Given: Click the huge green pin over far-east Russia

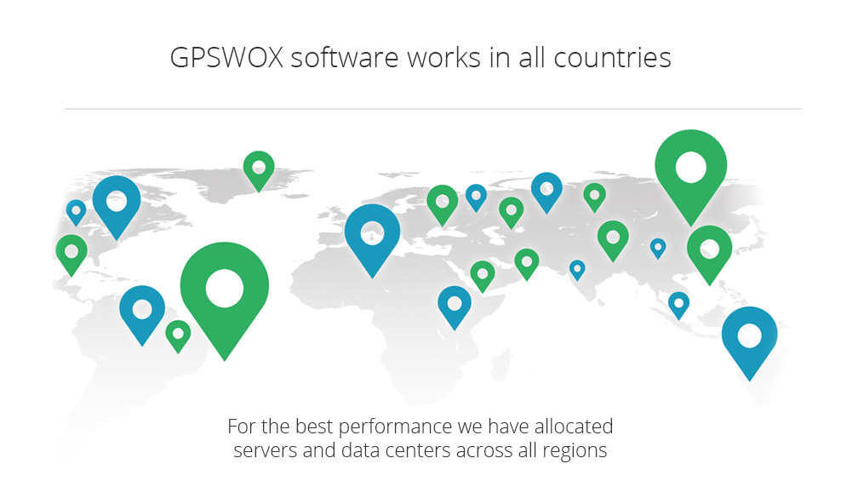Looking at the screenshot, I should click(690, 169).
